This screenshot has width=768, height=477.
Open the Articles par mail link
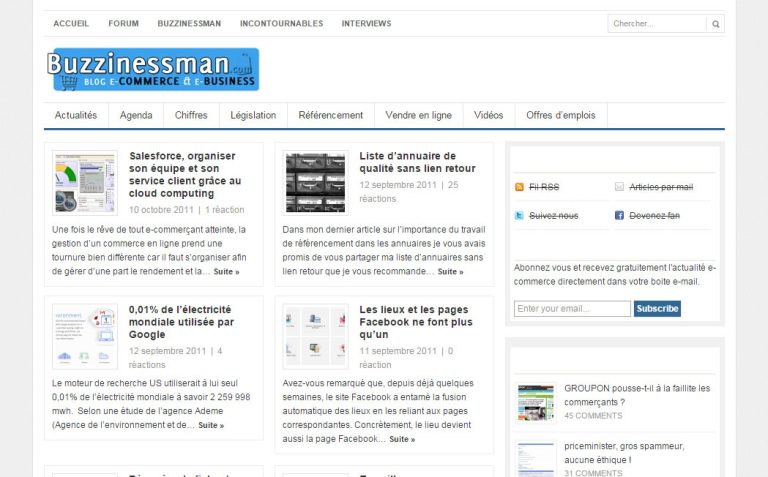[x=661, y=187]
